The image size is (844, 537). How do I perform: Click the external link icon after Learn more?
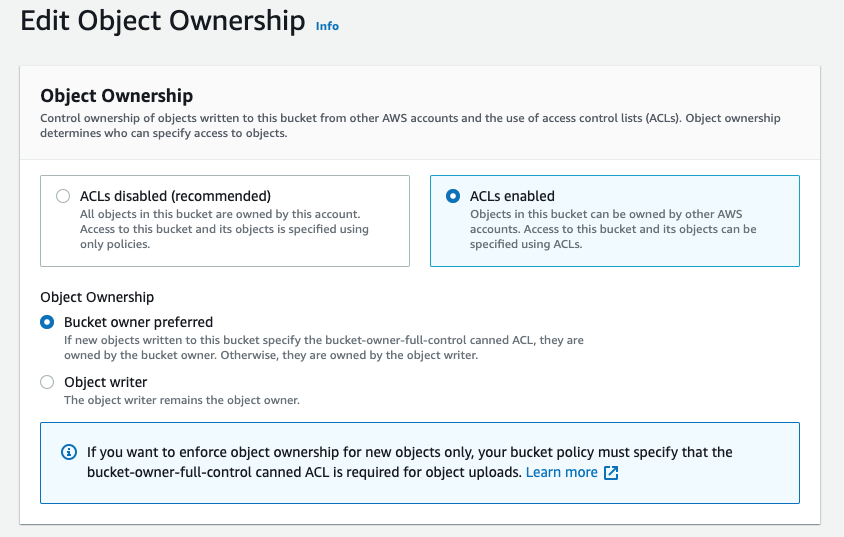coord(611,473)
